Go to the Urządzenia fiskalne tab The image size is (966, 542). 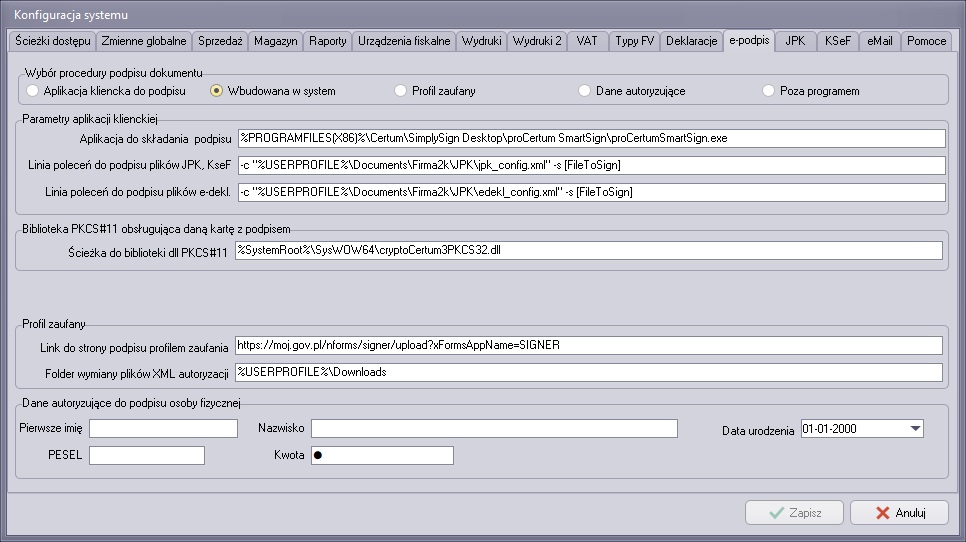(404, 41)
